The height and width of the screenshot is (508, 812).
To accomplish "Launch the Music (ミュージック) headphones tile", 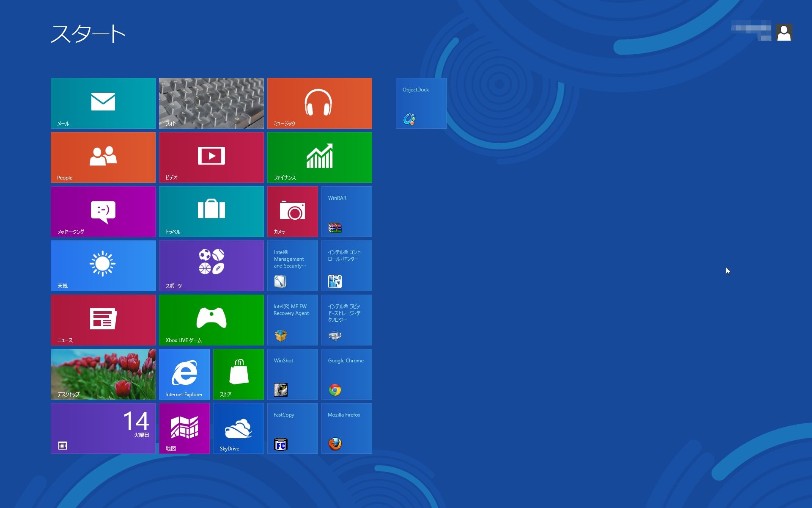I will click(319, 103).
